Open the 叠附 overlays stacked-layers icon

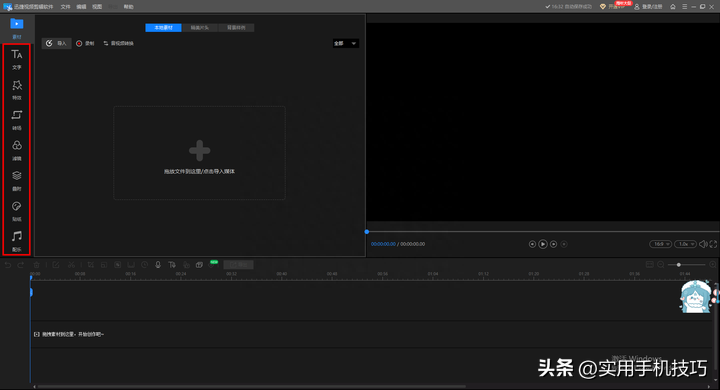click(x=17, y=181)
